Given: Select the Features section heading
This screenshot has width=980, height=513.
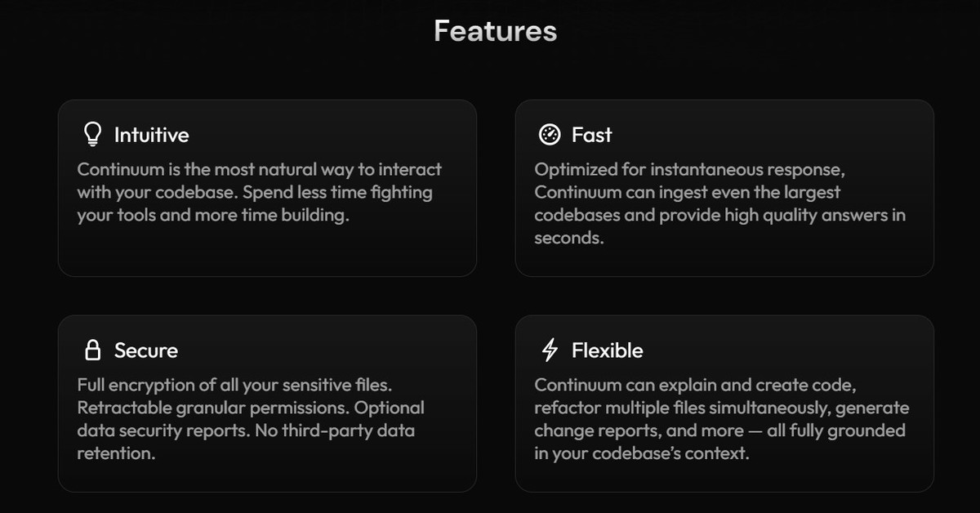Looking at the screenshot, I should pyautogui.click(x=495, y=31).
